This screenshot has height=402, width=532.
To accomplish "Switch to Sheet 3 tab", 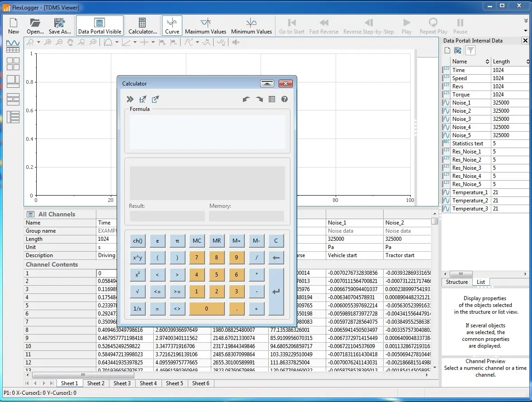I will pos(122,383).
